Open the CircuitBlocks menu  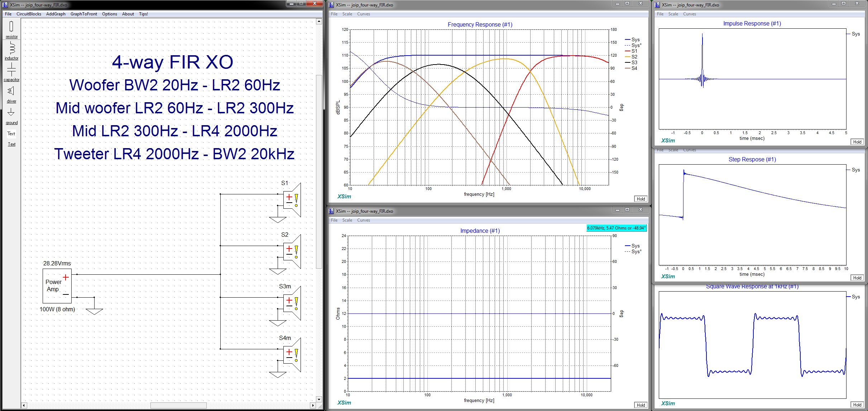(29, 14)
